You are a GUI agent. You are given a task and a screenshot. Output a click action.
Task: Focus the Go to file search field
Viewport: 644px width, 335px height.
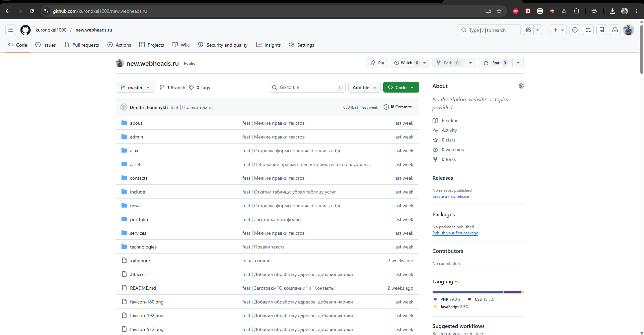coord(307,87)
